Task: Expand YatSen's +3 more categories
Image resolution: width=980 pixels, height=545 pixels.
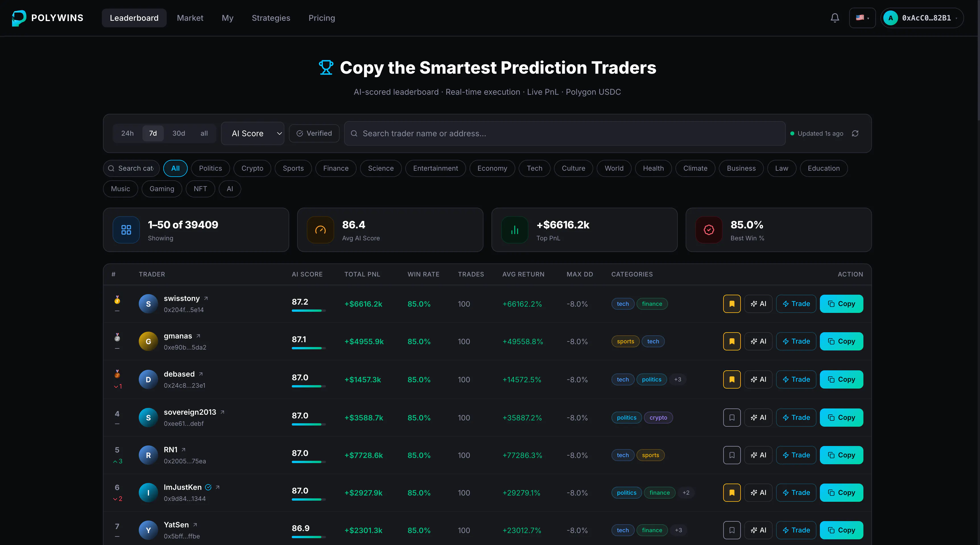Action: click(x=678, y=530)
